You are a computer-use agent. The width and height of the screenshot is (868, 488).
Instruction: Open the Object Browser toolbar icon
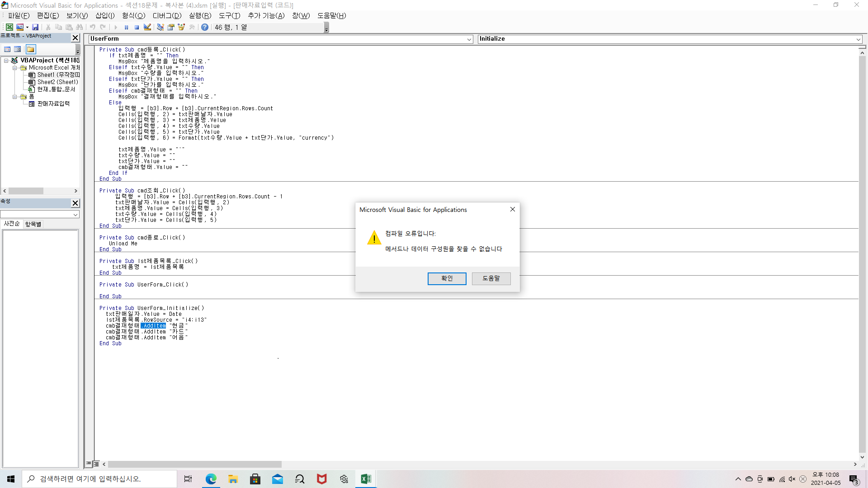point(181,27)
